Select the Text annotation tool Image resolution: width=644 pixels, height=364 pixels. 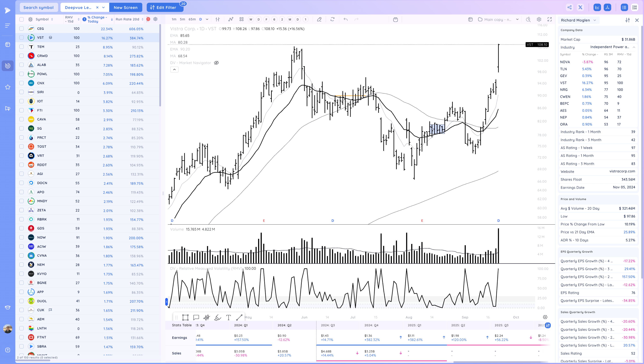click(x=228, y=317)
